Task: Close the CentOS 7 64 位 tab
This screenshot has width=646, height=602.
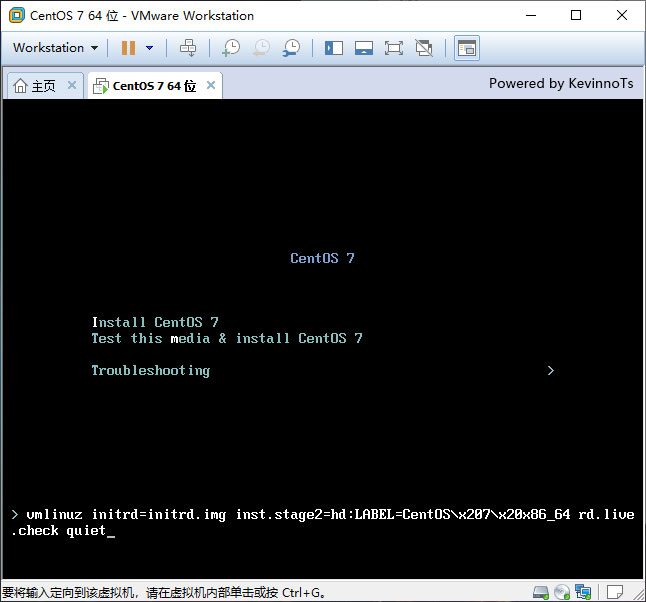Action: click(x=211, y=85)
